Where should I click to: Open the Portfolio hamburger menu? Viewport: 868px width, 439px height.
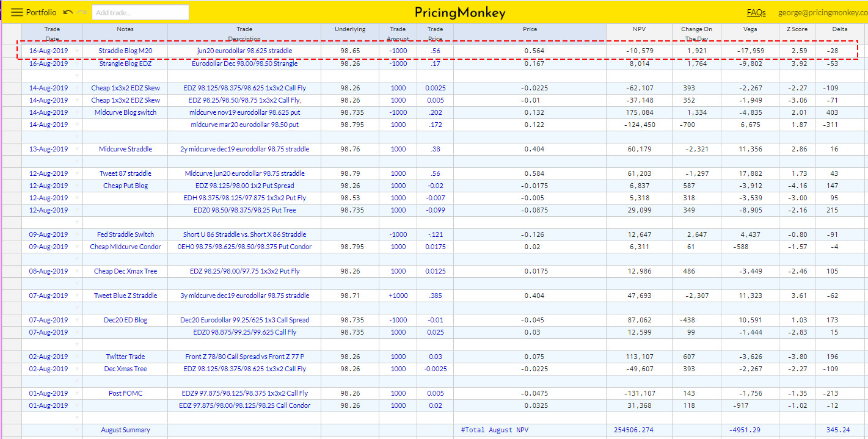tap(17, 12)
